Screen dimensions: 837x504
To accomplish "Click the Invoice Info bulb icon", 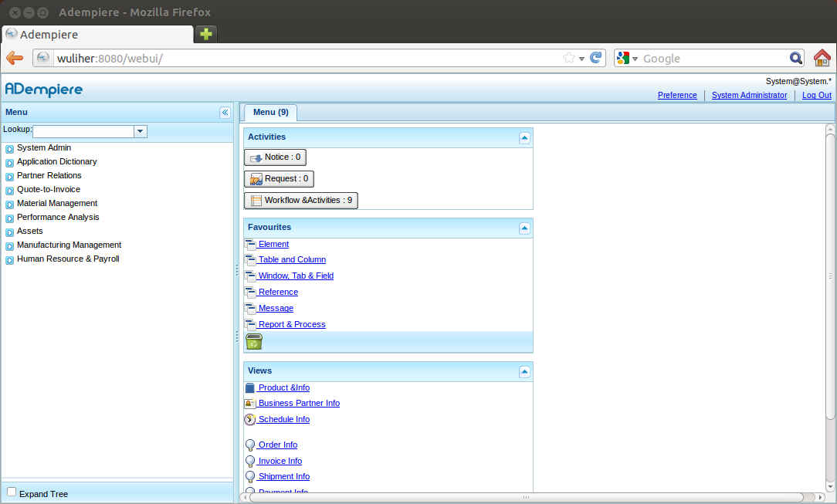I will pos(250,462).
